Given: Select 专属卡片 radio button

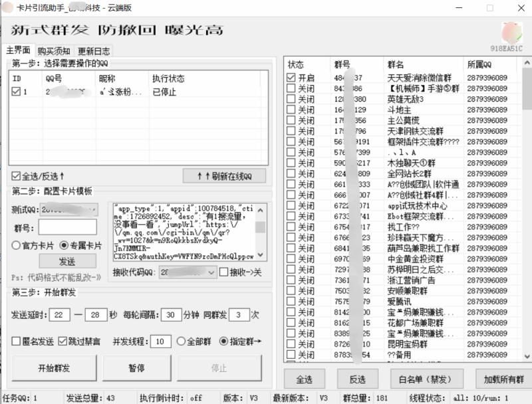Looking at the screenshot, I should [x=64, y=245].
